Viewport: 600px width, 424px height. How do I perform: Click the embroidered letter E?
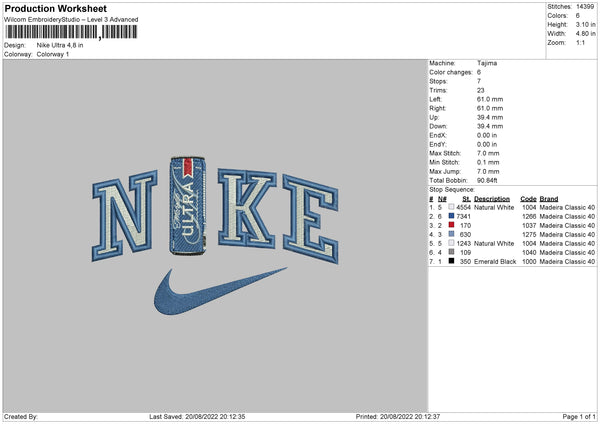[311, 220]
